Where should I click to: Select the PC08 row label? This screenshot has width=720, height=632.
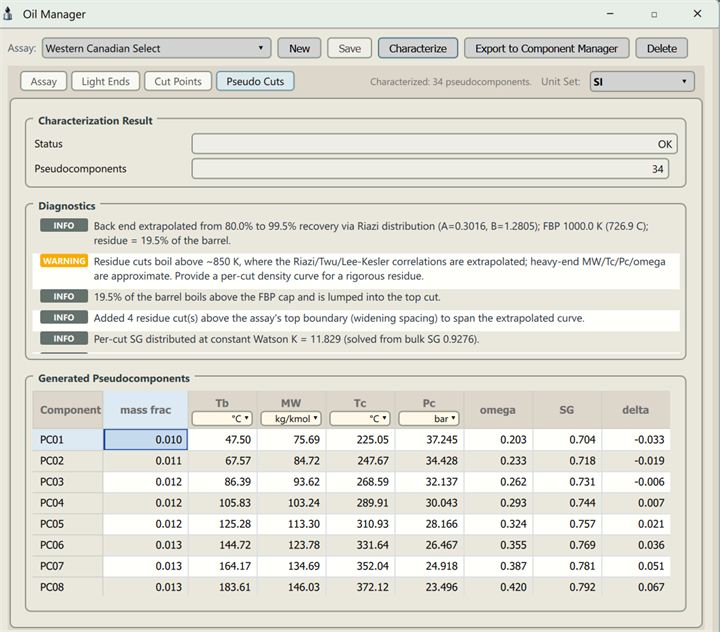(68, 587)
